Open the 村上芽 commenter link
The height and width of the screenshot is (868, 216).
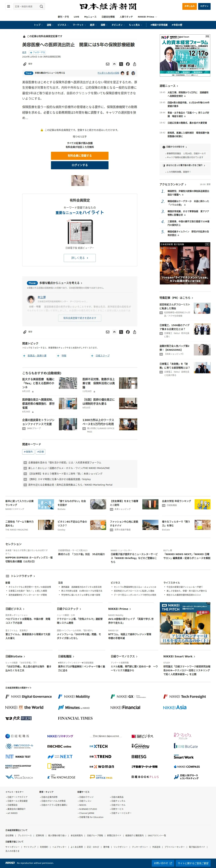coord(42,297)
